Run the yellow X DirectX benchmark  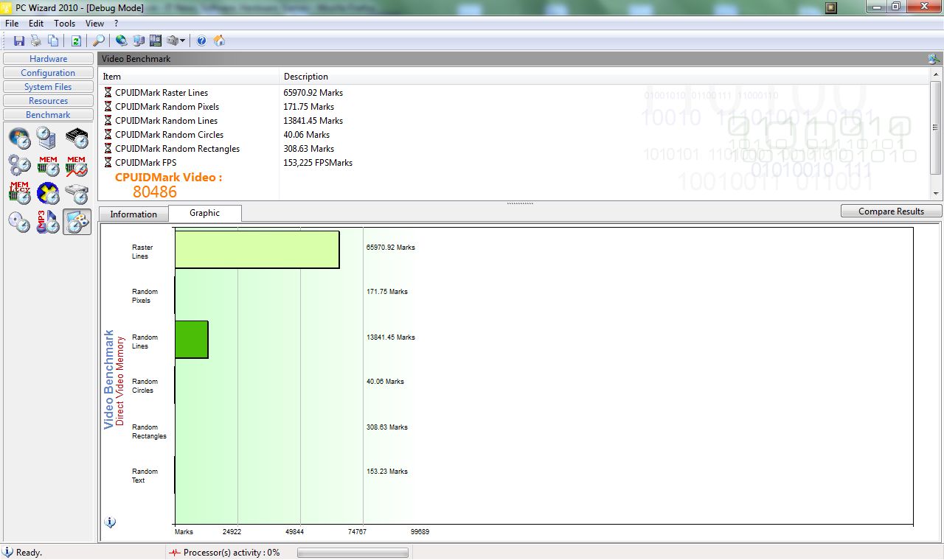pos(48,194)
